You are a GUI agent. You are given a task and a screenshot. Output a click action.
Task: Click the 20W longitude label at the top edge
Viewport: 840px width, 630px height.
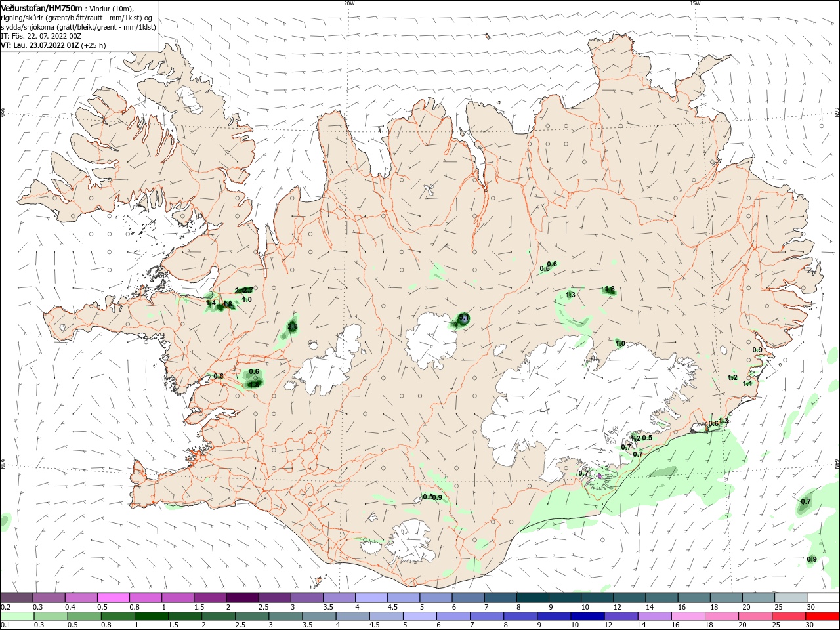(349, 3)
